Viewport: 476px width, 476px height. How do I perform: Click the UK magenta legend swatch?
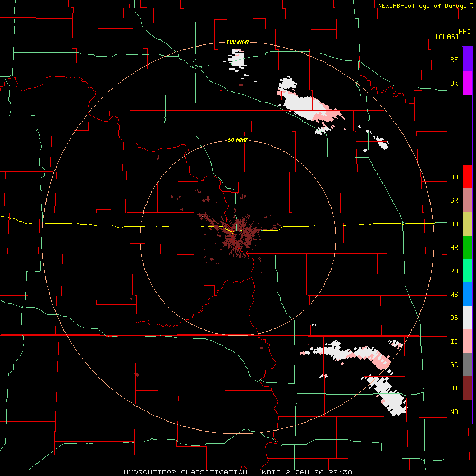pyautogui.click(x=467, y=83)
